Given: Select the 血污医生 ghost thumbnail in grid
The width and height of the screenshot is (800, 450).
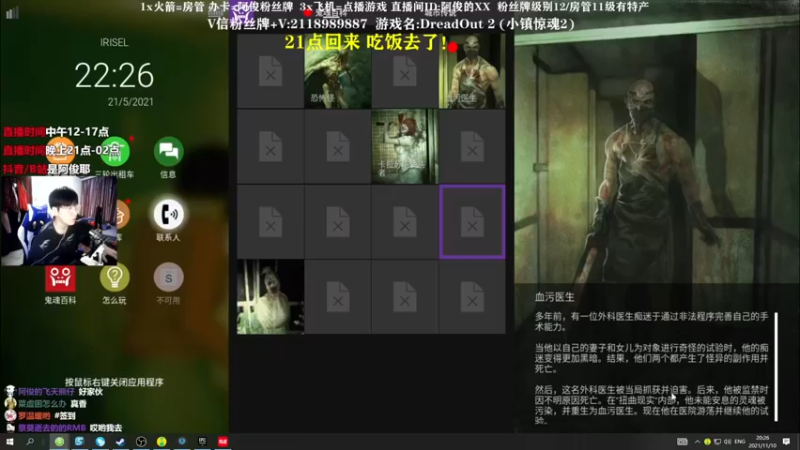Looking at the screenshot, I should [472, 71].
